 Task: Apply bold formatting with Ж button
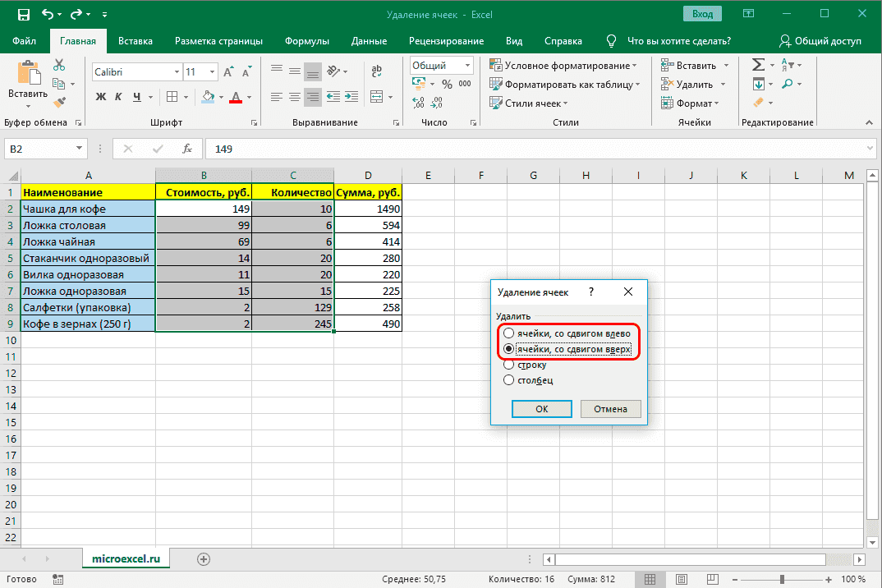point(101,98)
